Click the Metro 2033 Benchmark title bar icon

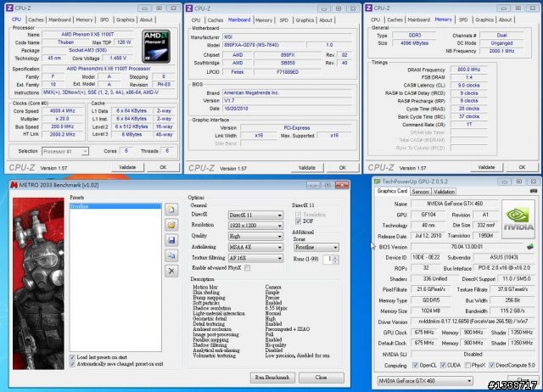coord(14,185)
